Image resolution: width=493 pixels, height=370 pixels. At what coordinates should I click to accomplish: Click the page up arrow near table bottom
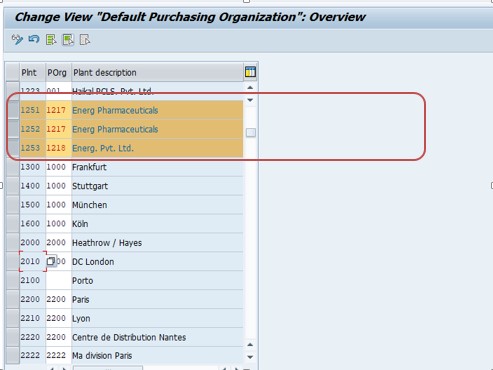[250, 344]
